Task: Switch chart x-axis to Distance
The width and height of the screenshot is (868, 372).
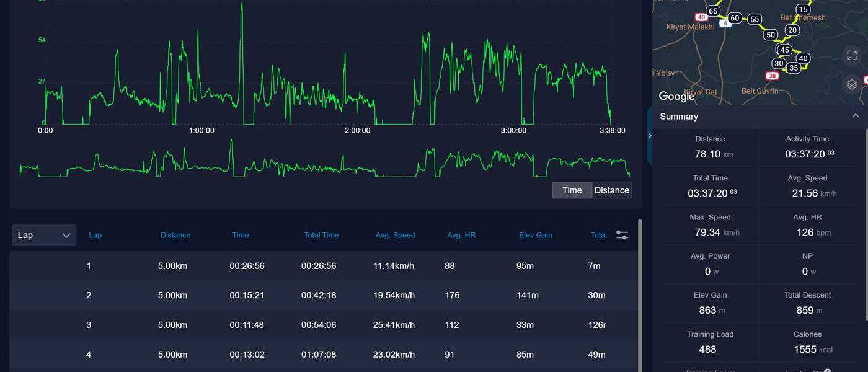Action: [x=611, y=190]
